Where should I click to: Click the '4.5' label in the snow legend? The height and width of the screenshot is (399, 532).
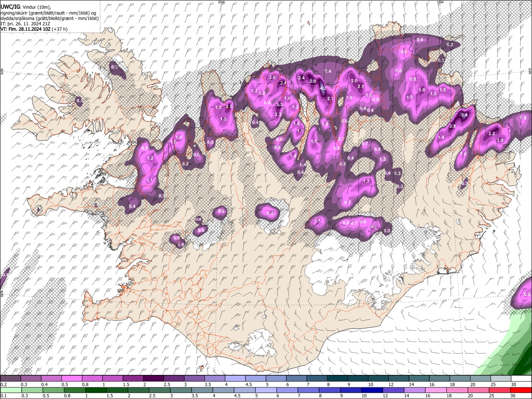pyautogui.click(x=249, y=384)
